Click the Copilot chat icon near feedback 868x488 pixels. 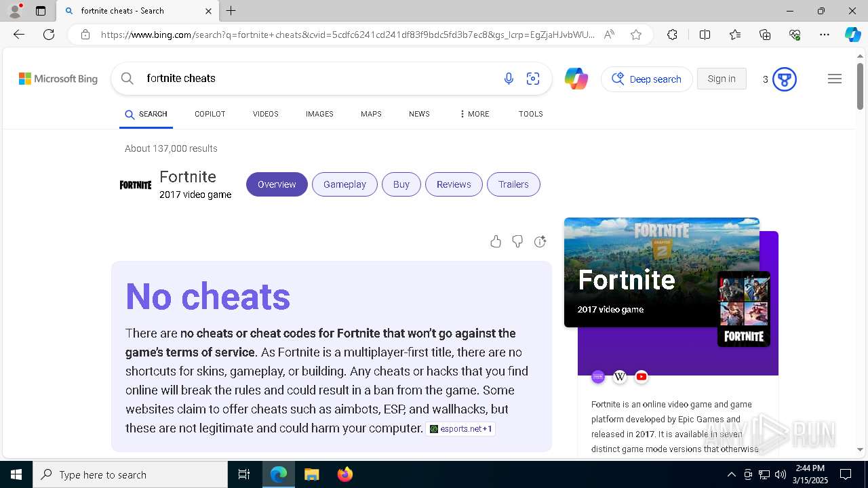coord(540,241)
